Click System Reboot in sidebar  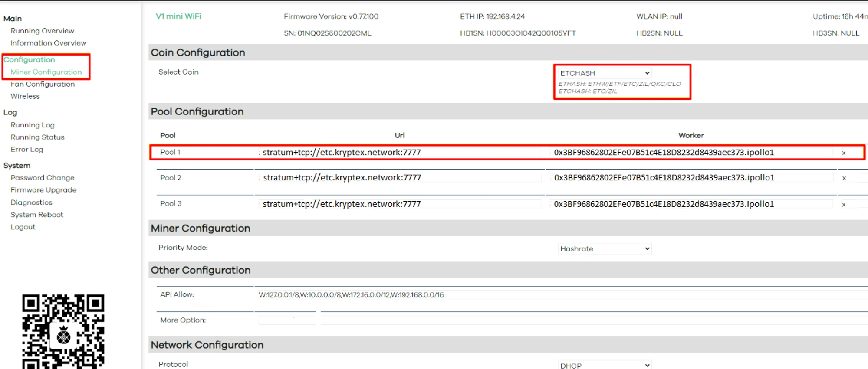click(37, 215)
